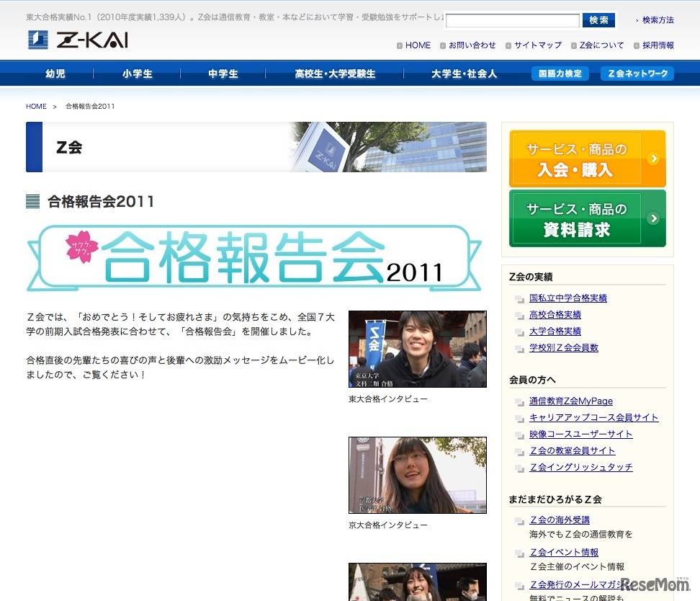Click the 京大合格インタビュー video thumbnail
The image size is (700, 601).
click(417, 474)
